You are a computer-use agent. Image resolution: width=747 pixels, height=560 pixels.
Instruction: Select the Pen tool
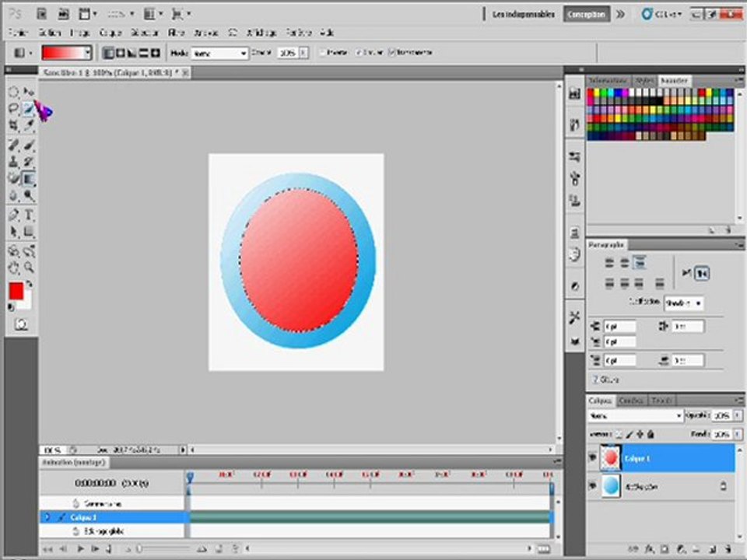pos(13,215)
